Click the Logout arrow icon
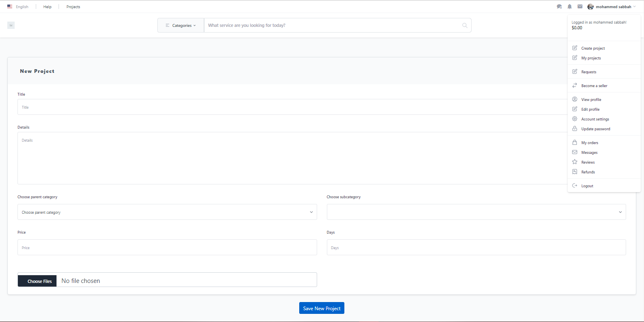Viewport: 644px width, 322px height. click(574, 186)
